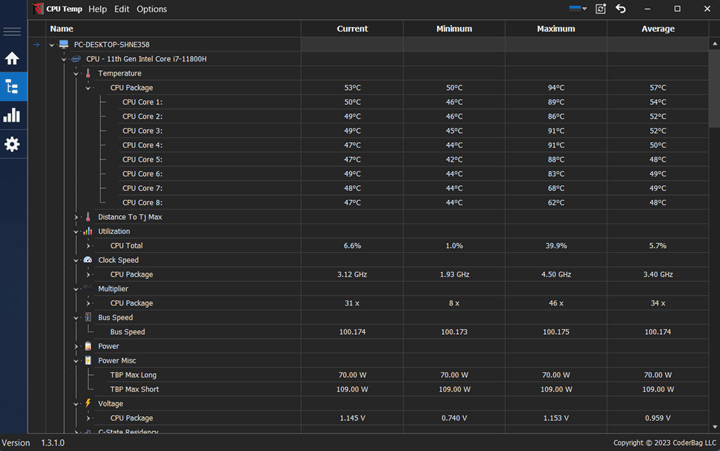Click the Intel CPU chip icon

[76, 59]
